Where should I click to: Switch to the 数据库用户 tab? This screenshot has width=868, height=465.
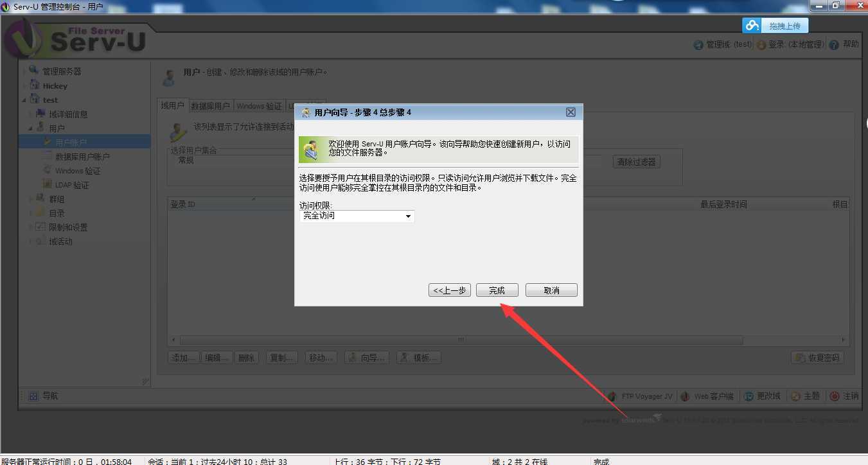210,106
